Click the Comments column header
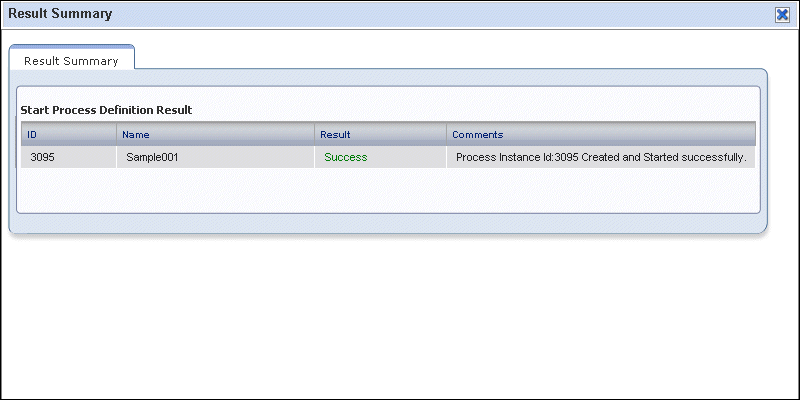Image resolution: width=800 pixels, height=400 pixels. (x=601, y=135)
